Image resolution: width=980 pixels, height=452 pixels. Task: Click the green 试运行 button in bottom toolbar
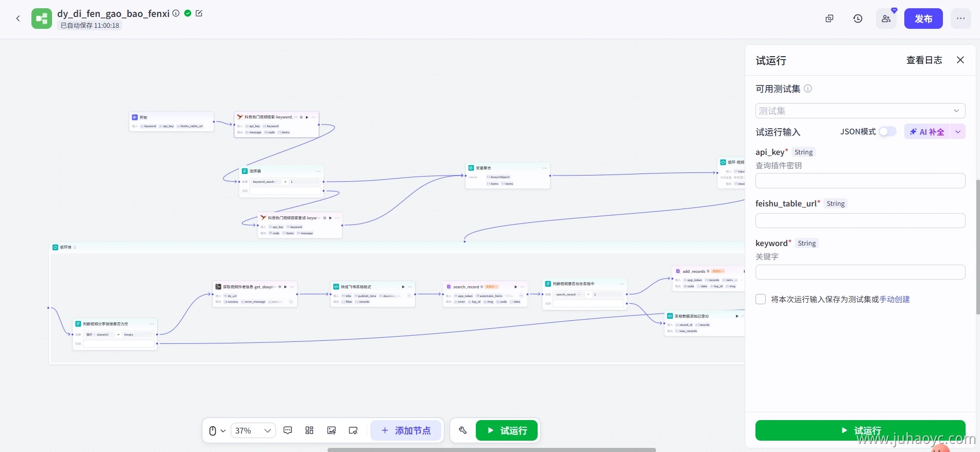click(507, 430)
